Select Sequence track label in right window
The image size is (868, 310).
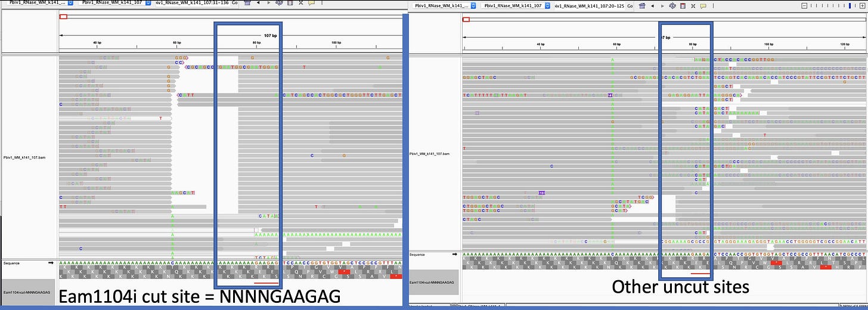coord(417,255)
